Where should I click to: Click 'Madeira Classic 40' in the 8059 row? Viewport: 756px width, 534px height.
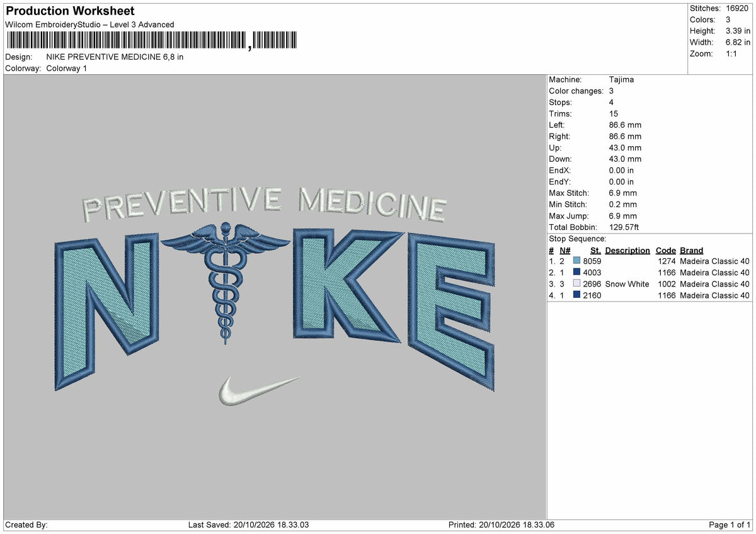point(715,261)
